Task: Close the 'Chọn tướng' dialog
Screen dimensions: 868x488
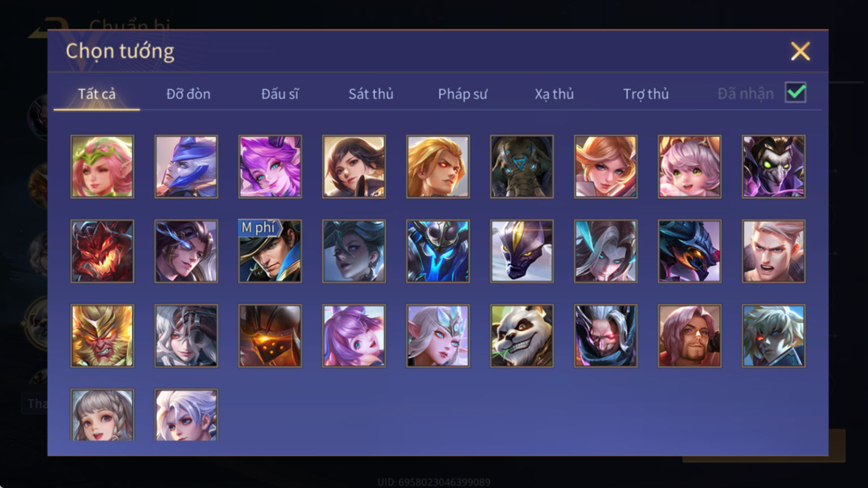Action: tap(800, 51)
